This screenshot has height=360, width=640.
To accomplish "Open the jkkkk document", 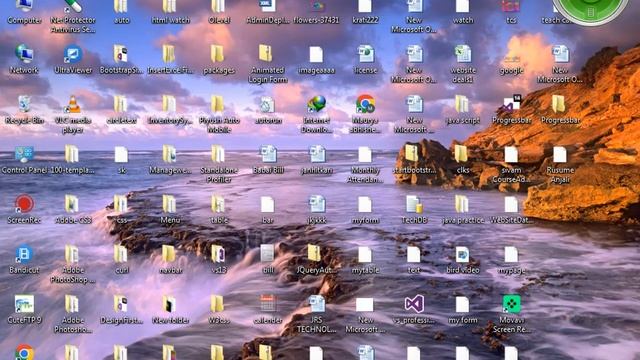I will point(317,204).
